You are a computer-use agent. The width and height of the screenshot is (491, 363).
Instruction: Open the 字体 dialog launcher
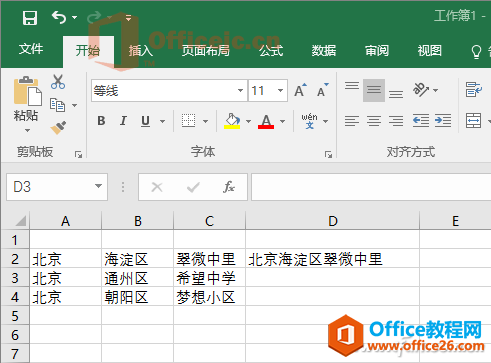tap(328, 154)
